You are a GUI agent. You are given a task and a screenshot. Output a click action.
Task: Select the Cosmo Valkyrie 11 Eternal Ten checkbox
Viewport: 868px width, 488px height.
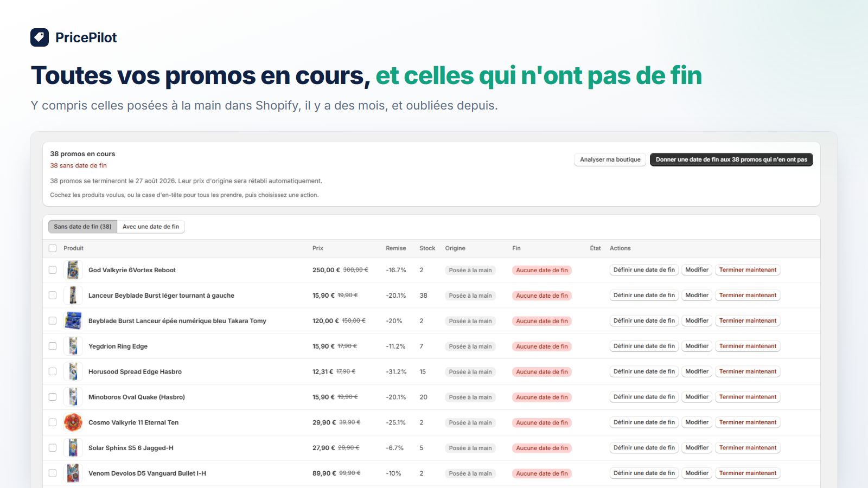pyautogui.click(x=53, y=422)
